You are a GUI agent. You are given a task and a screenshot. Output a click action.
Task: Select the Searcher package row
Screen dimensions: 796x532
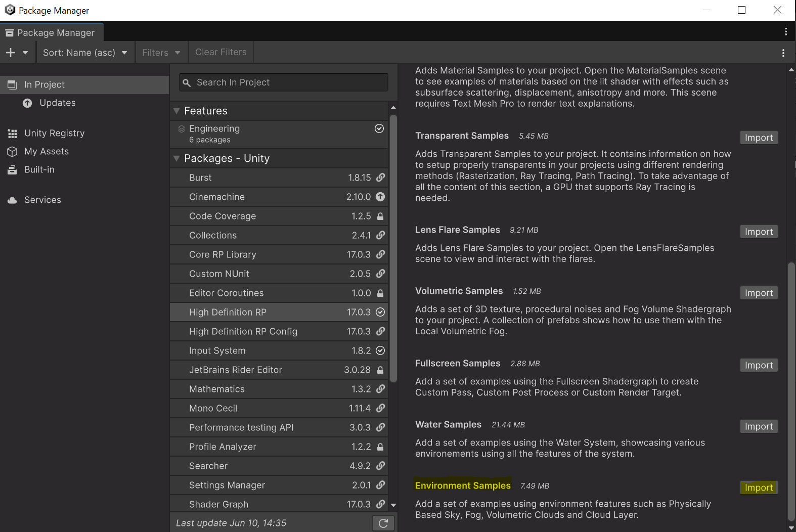(x=279, y=466)
